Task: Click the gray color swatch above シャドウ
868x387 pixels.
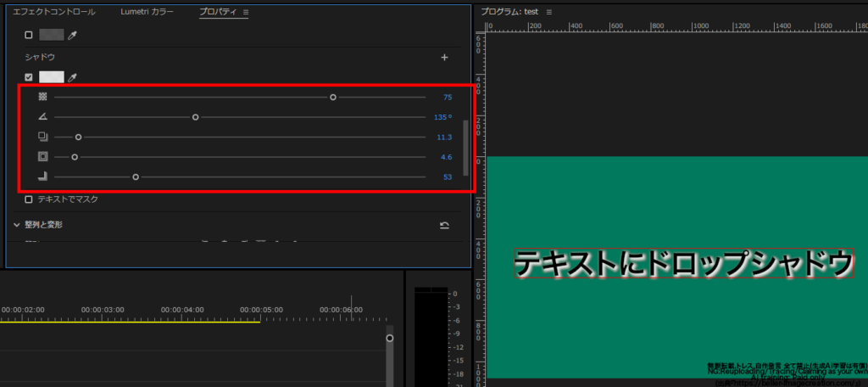Action: click(52, 35)
